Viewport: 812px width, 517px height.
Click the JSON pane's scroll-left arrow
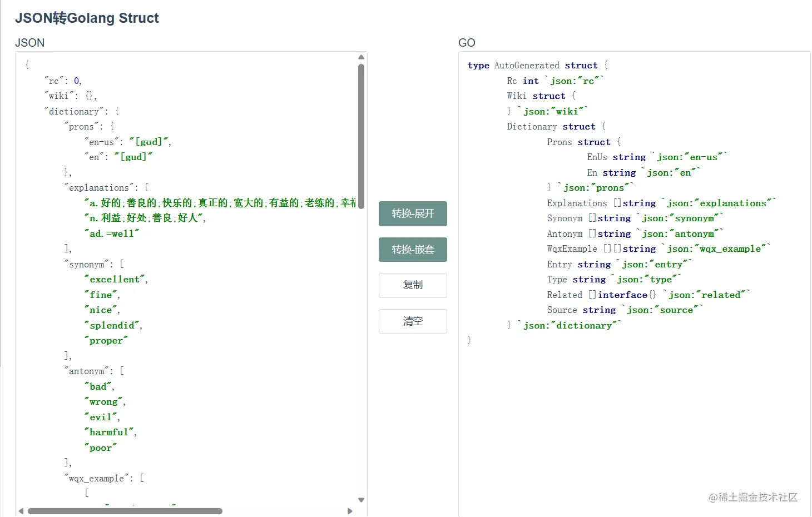pos(21,511)
